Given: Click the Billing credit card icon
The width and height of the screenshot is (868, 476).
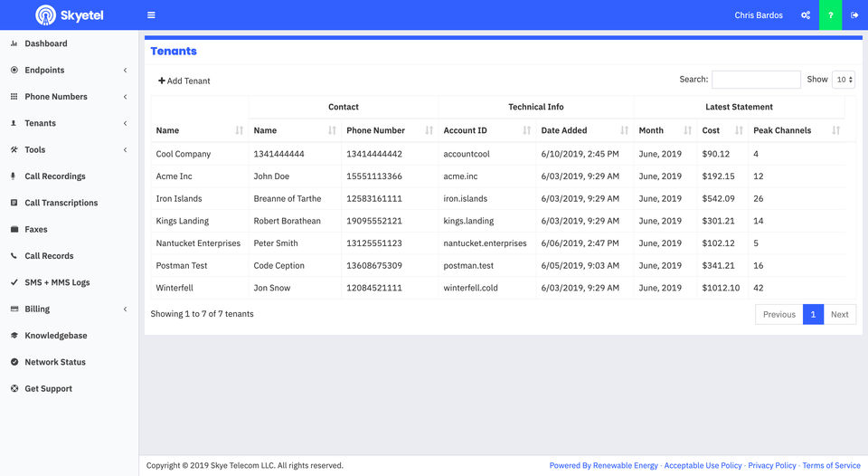Looking at the screenshot, I should tap(14, 309).
